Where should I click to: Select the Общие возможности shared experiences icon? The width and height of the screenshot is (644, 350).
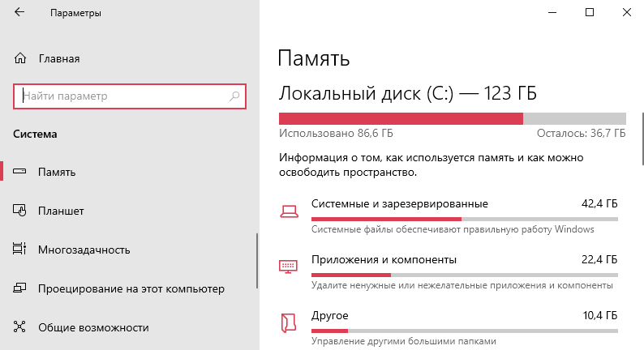(x=19, y=327)
